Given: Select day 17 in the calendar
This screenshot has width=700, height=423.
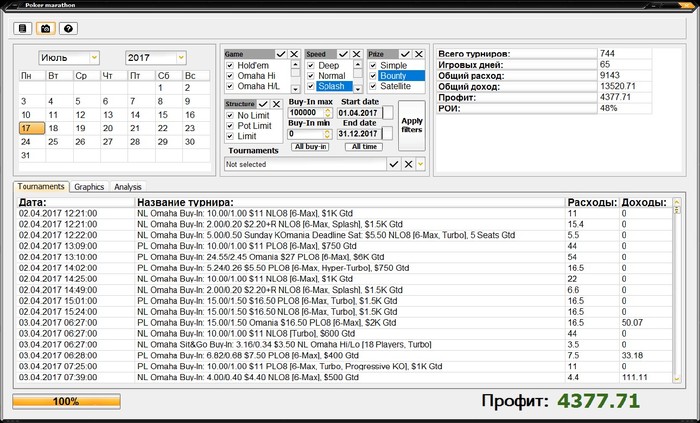Looking at the screenshot, I should click(32, 128).
